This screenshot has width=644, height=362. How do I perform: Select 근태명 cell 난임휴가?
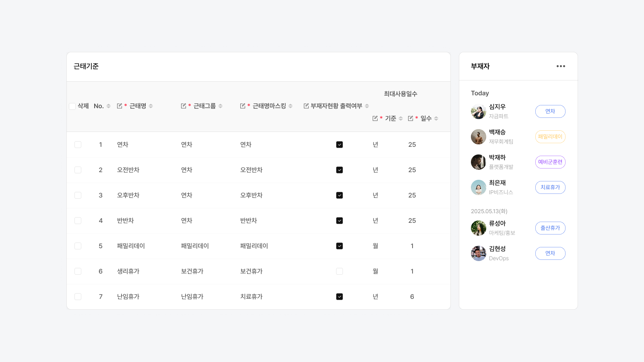[128, 297]
